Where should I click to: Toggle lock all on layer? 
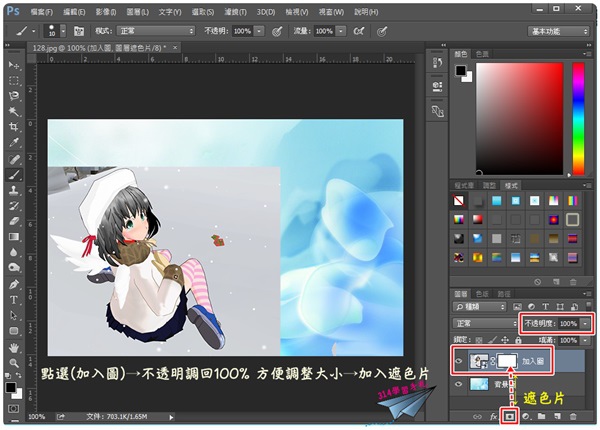pyautogui.click(x=518, y=340)
